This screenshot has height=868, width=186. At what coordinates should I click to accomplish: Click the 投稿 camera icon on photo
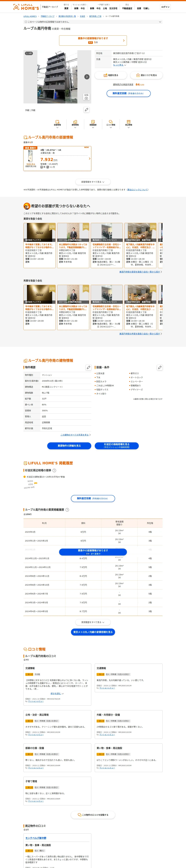(86, 97)
